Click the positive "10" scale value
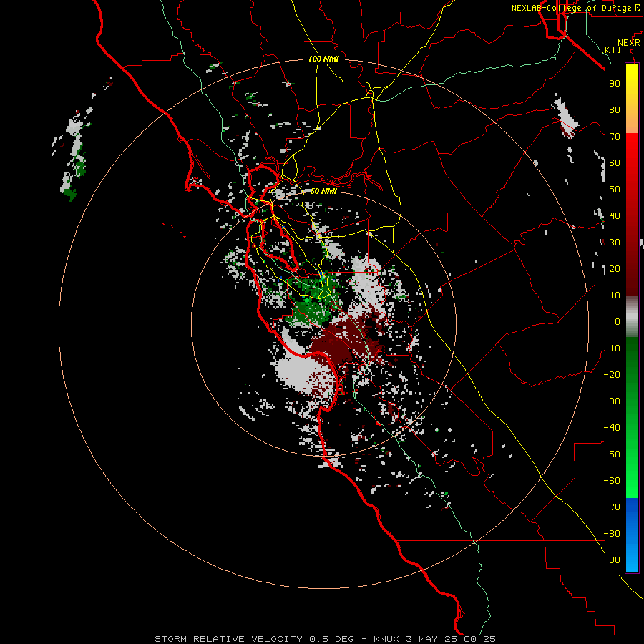Viewport: 644px width, 644px height. tap(615, 296)
